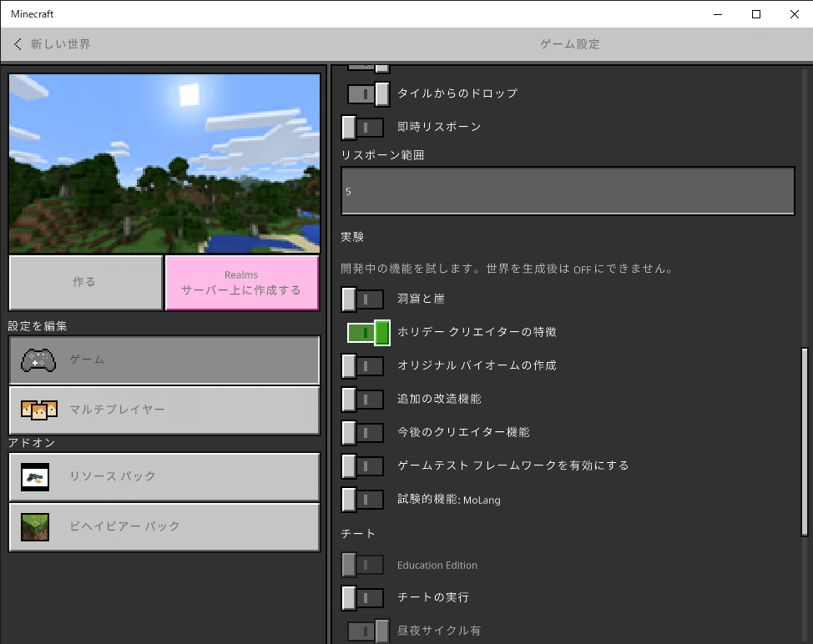
Task: Enable オリジナル バイオームの作成
Action: 362,366
